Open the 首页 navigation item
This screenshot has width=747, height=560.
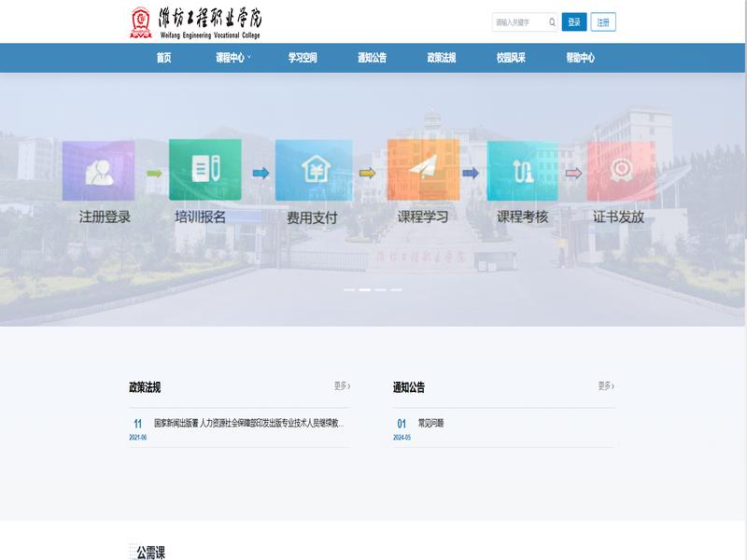pyautogui.click(x=164, y=58)
